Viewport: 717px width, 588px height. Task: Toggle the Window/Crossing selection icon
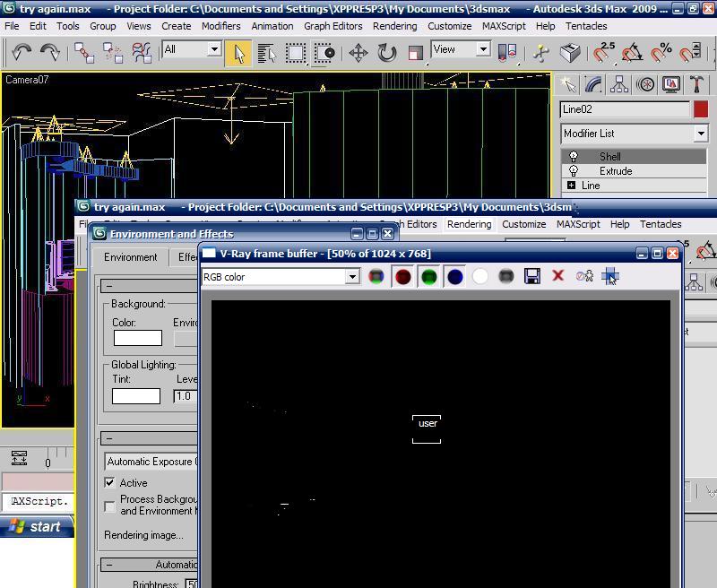pos(324,53)
